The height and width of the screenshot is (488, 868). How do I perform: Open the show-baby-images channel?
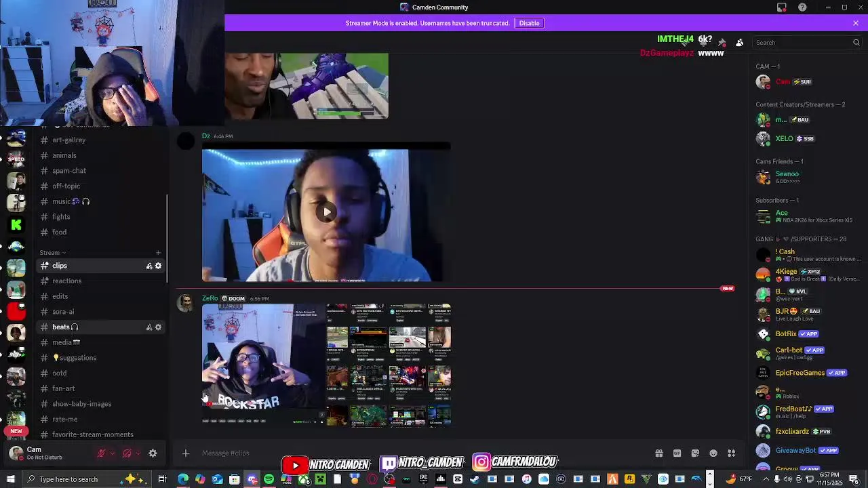tap(100, 404)
